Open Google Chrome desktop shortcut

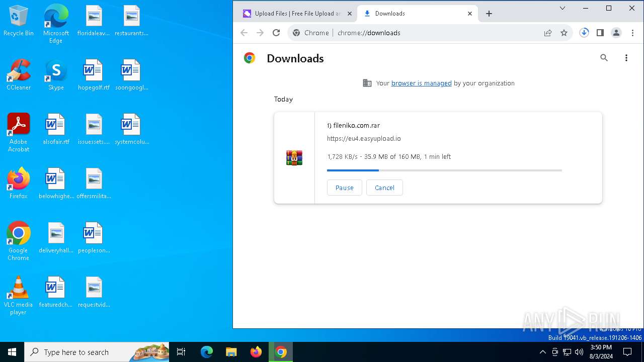coord(19,241)
